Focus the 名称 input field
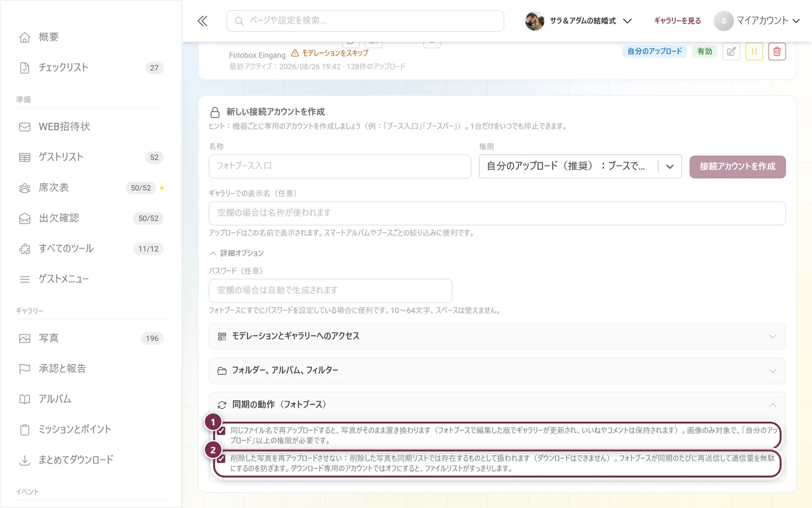Image resolution: width=812 pixels, height=508 pixels. 340,167
